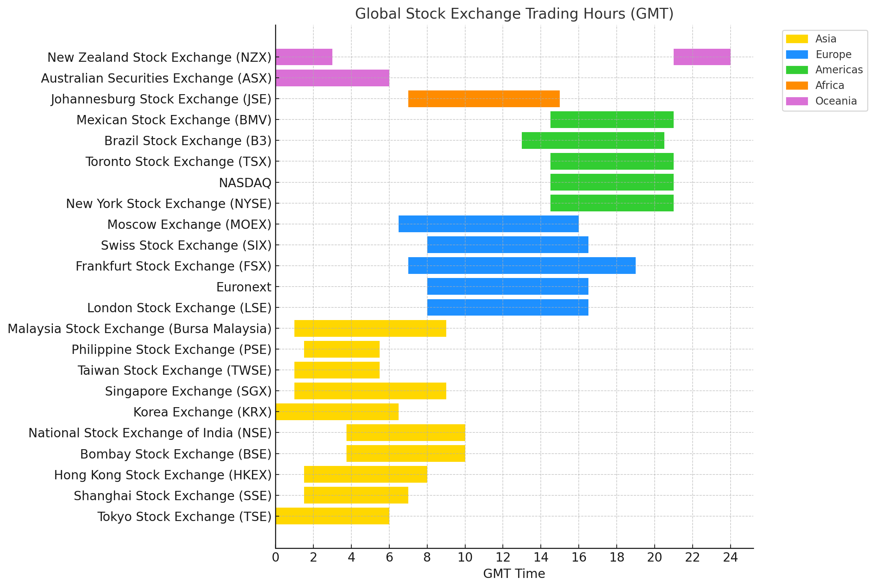Click the Oceania purple legend swatch
The height and width of the screenshot is (588, 875).
(796, 101)
